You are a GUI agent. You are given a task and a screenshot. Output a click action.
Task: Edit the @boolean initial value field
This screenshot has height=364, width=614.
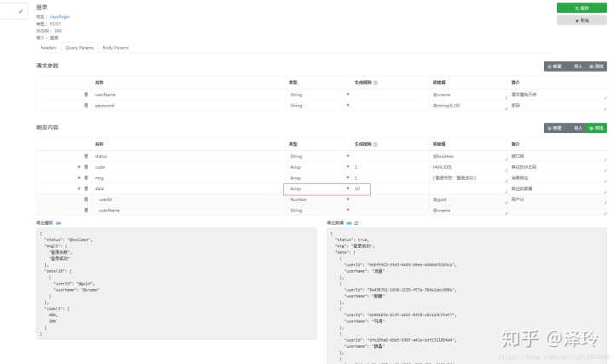click(469, 156)
